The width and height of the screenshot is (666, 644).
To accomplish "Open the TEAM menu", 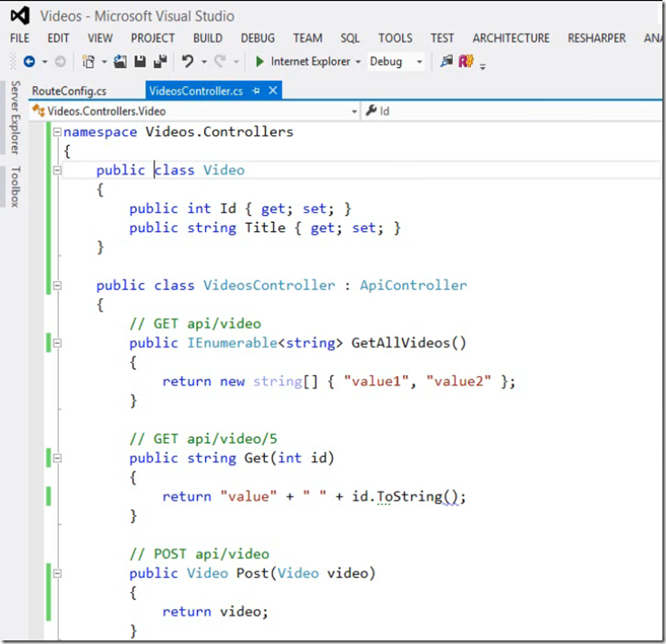I will pyautogui.click(x=308, y=39).
